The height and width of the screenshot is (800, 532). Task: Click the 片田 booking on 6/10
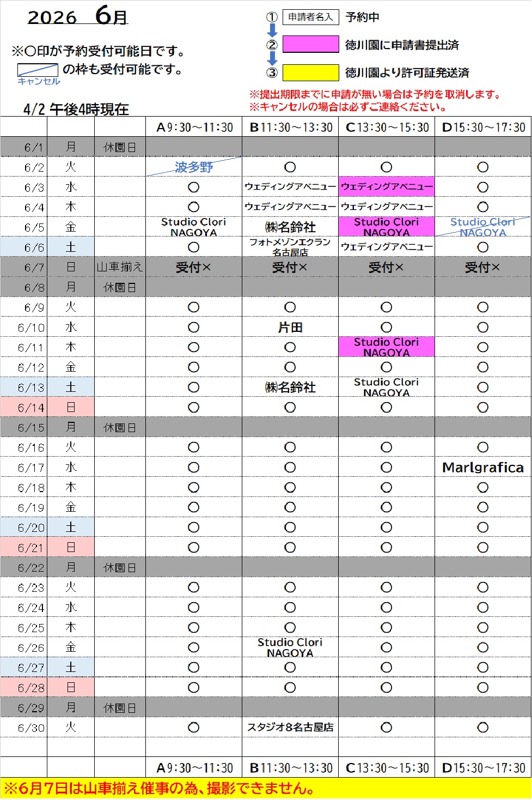pyautogui.click(x=290, y=328)
